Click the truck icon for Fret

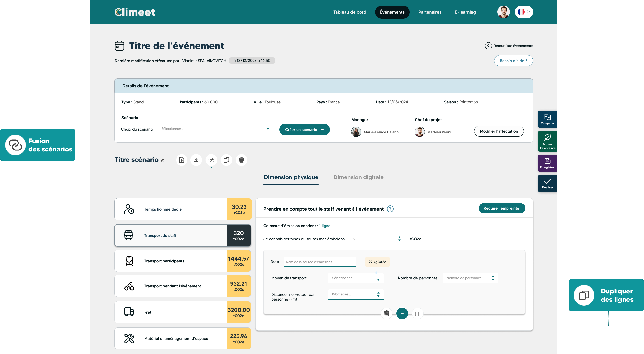pos(129,312)
